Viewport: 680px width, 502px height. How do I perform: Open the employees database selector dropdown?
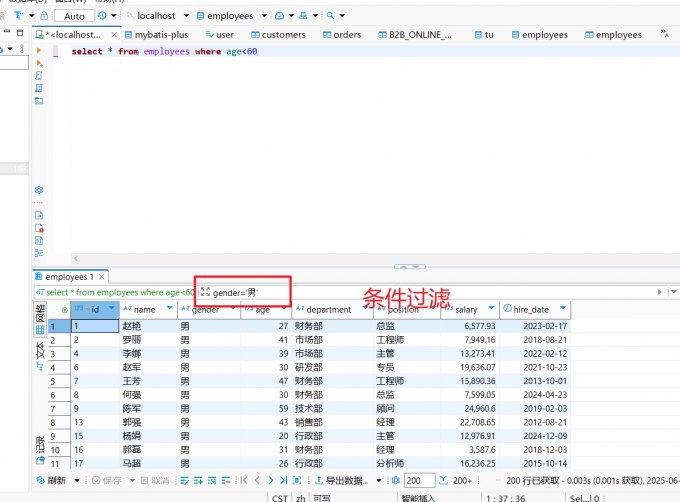point(264,16)
